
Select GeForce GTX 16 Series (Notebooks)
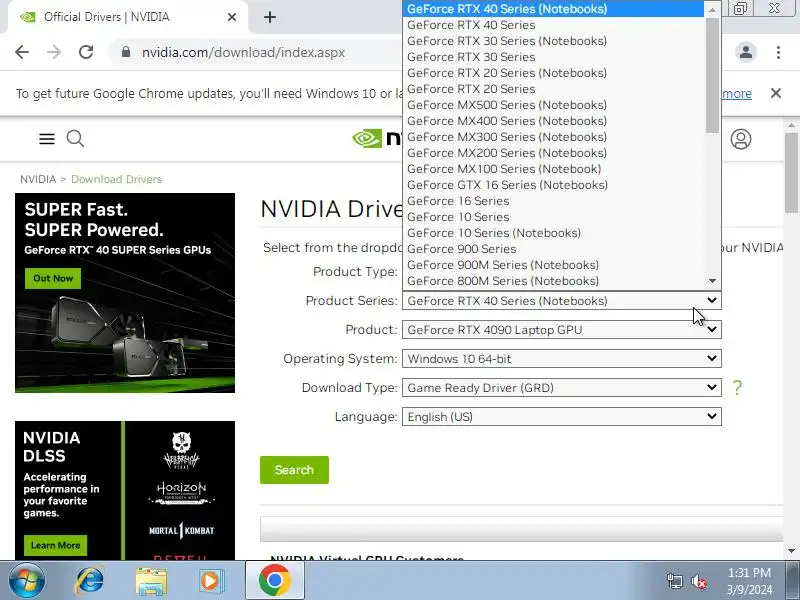[x=553, y=185]
